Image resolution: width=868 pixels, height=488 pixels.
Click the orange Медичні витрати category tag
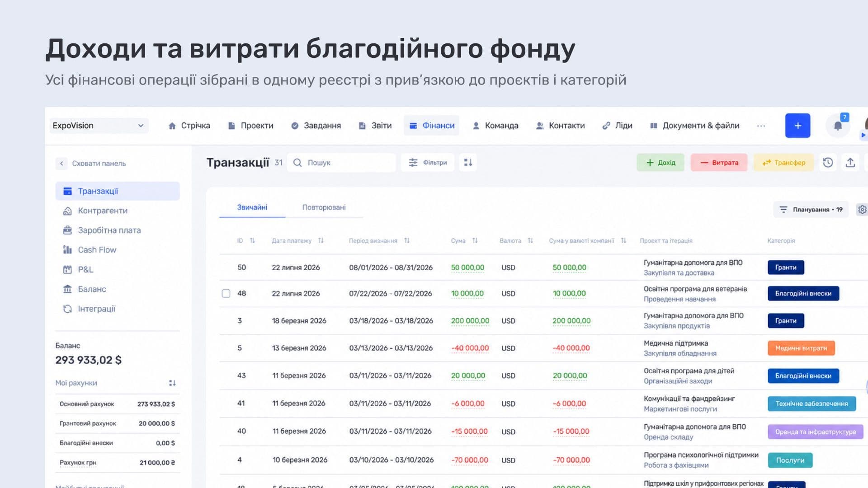pyautogui.click(x=801, y=348)
